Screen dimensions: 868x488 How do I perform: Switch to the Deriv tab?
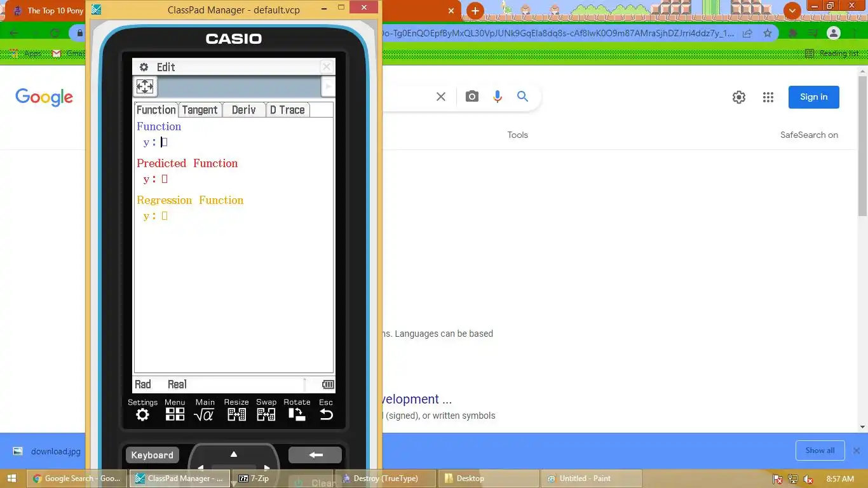244,110
